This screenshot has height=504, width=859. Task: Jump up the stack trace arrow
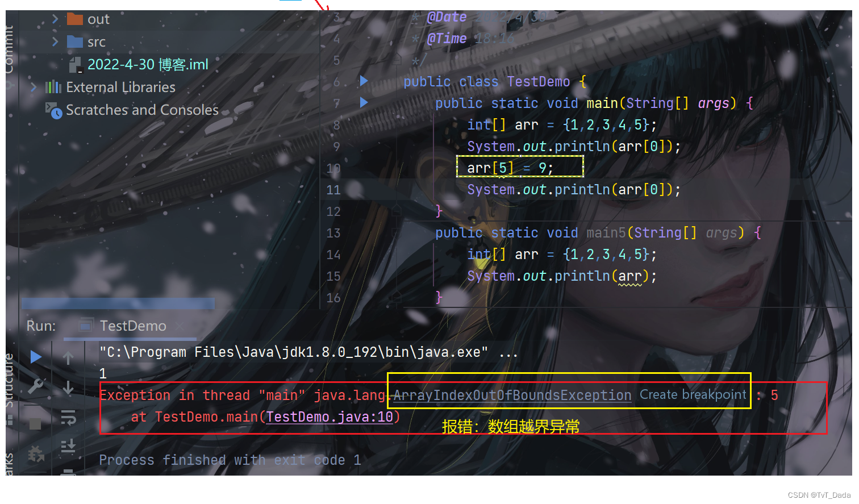[68, 357]
